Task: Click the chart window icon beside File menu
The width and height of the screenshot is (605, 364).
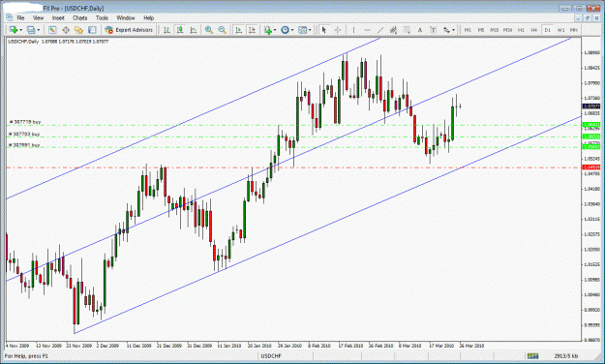Action: (10, 17)
